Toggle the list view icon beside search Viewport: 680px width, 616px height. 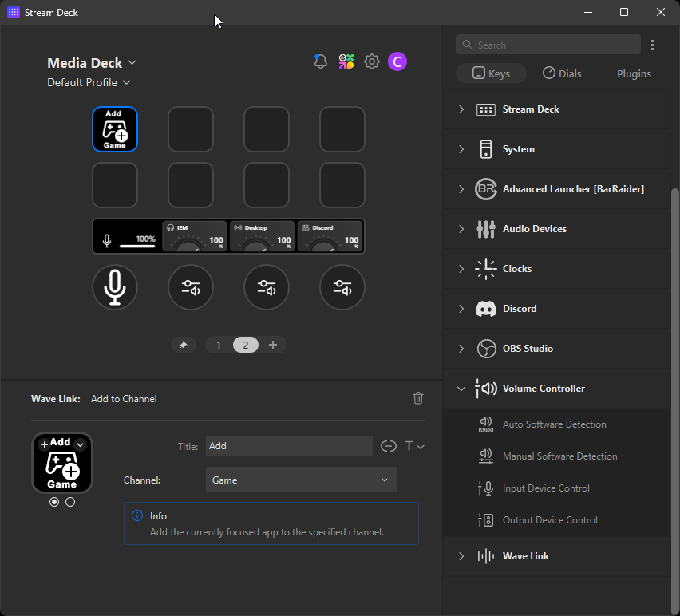pos(658,45)
